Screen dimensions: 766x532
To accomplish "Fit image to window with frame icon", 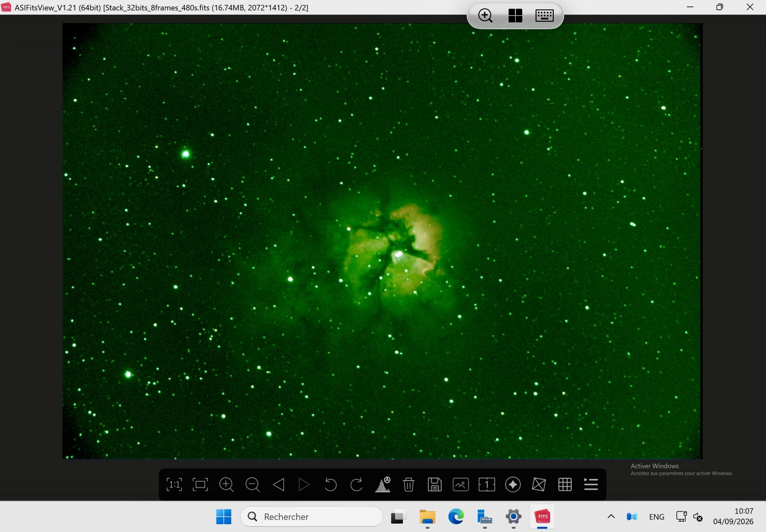I will pos(200,484).
